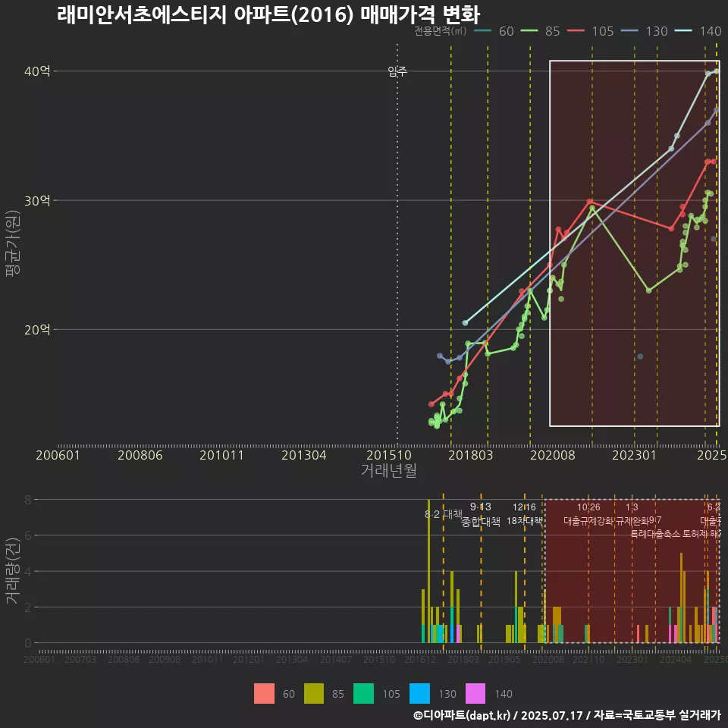The height and width of the screenshot is (728, 728).
Task: Click the 202404 volume-chart x-axis label
Action: coord(676,659)
